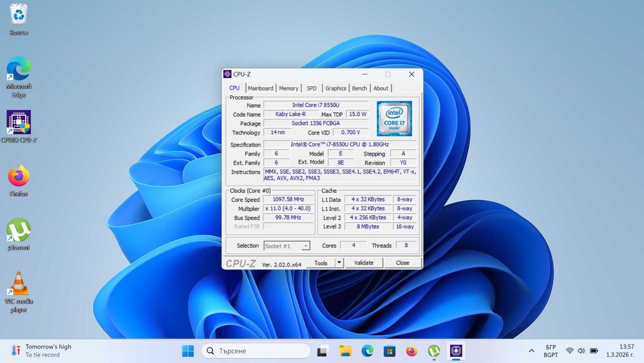Click the Microsoft Store taskbar icon
Viewport: 644px width, 363px height.
(389, 351)
